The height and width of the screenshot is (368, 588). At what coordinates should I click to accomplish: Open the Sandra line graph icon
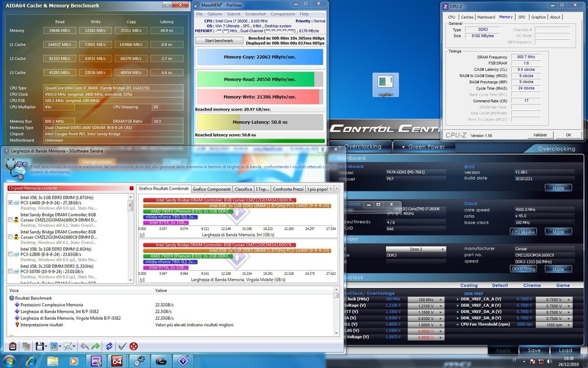pyautogui.click(x=68, y=346)
